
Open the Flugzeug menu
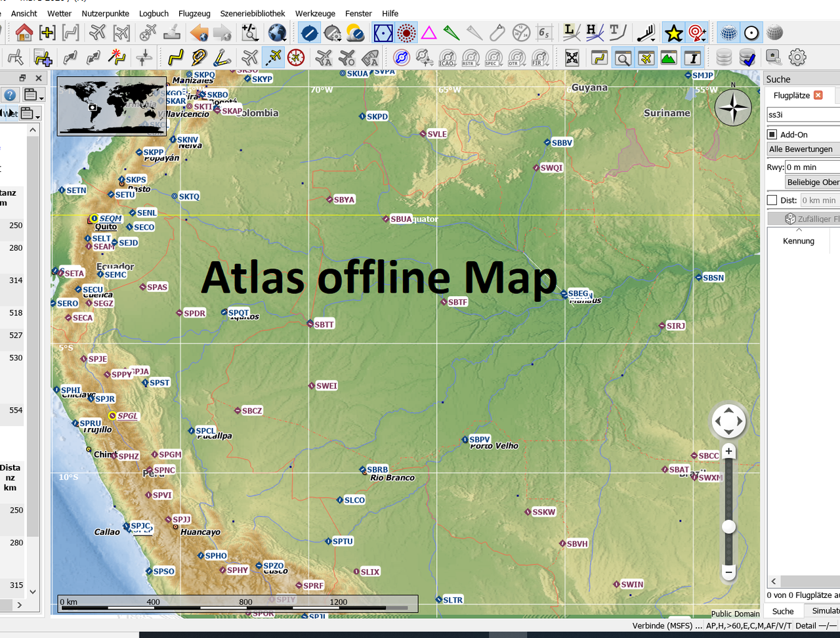coord(194,13)
